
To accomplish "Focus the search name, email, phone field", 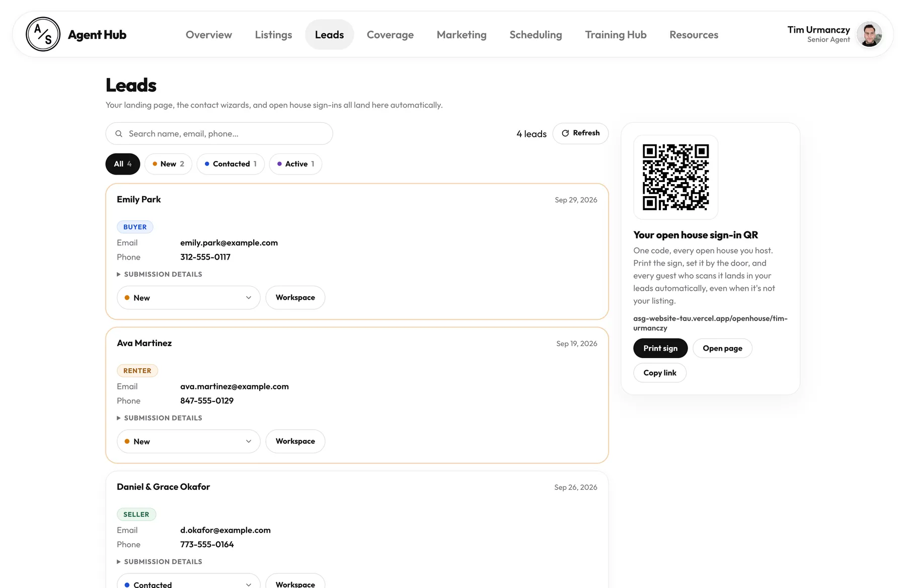I will click(x=219, y=134).
